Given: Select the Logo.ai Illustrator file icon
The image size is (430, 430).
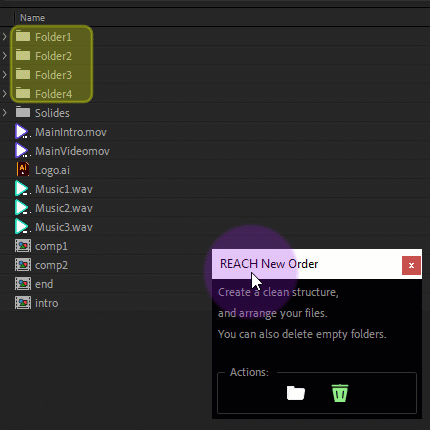Looking at the screenshot, I should tap(23, 170).
